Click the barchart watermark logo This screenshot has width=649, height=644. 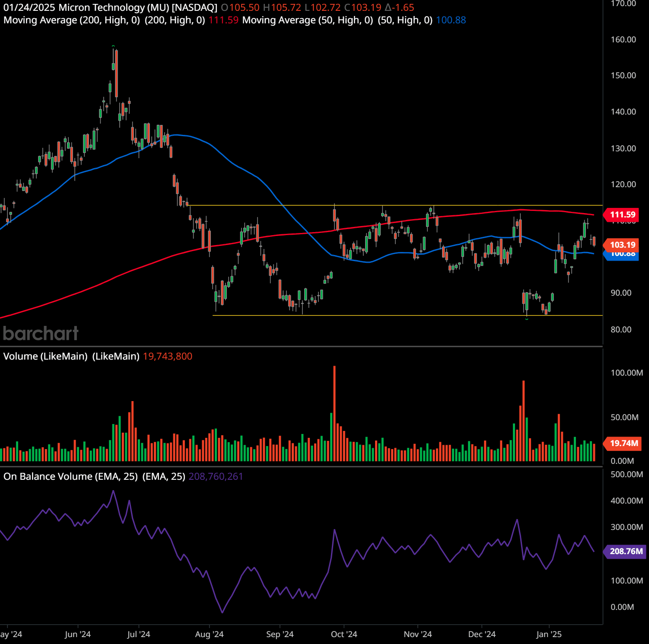40,333
